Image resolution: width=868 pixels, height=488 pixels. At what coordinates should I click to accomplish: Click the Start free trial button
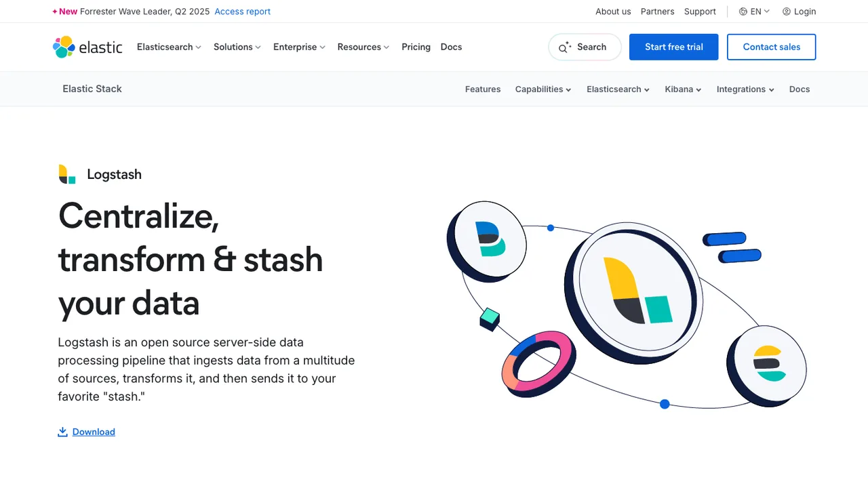click(673, 47)
